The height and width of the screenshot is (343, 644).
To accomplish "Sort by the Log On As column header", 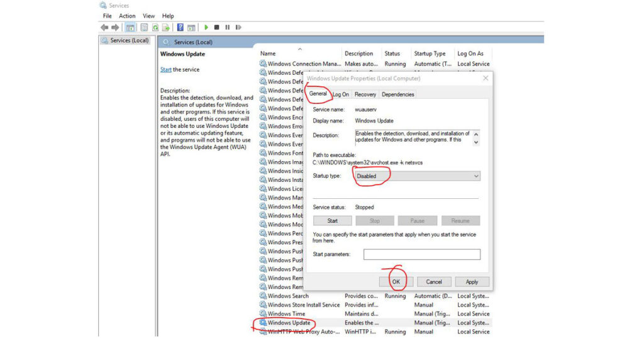I will click(470, 53).
